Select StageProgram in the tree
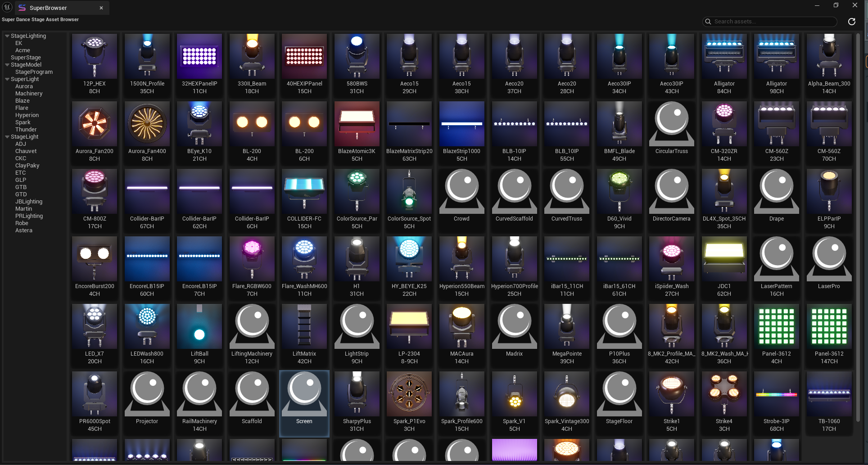Screen dimensions: 868x465 (x=34, y=72)
